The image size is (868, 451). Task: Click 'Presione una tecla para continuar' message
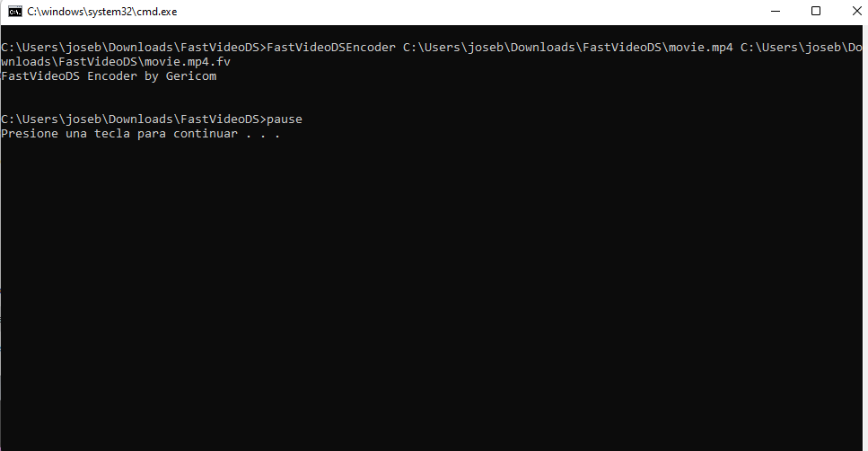point(119,134)
